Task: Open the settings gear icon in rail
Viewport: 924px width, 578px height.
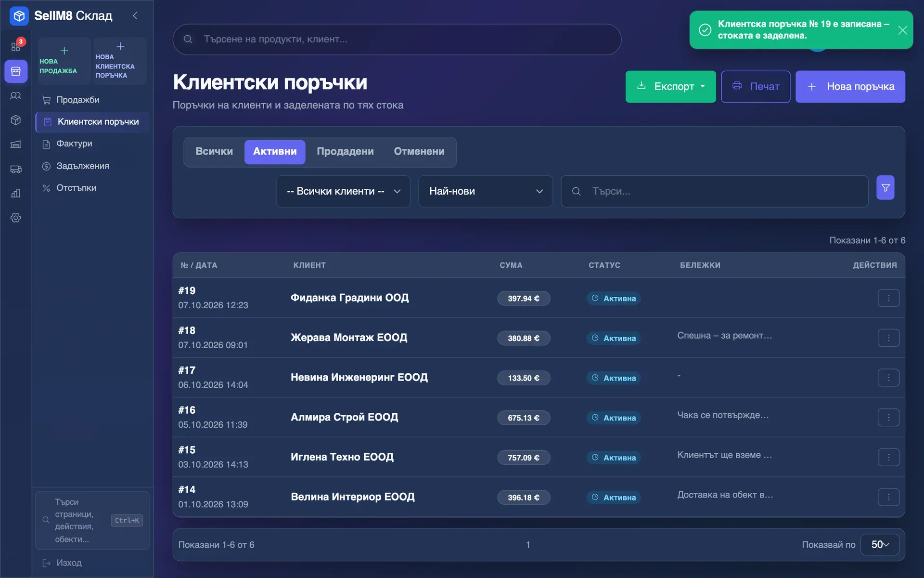Action: click(x=16, y=218)
